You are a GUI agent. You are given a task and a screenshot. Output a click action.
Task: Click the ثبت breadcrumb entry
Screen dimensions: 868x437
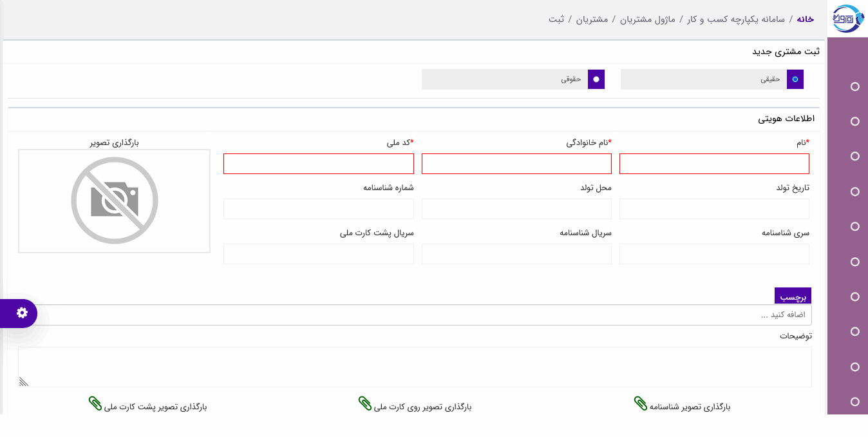pos(555,19)
